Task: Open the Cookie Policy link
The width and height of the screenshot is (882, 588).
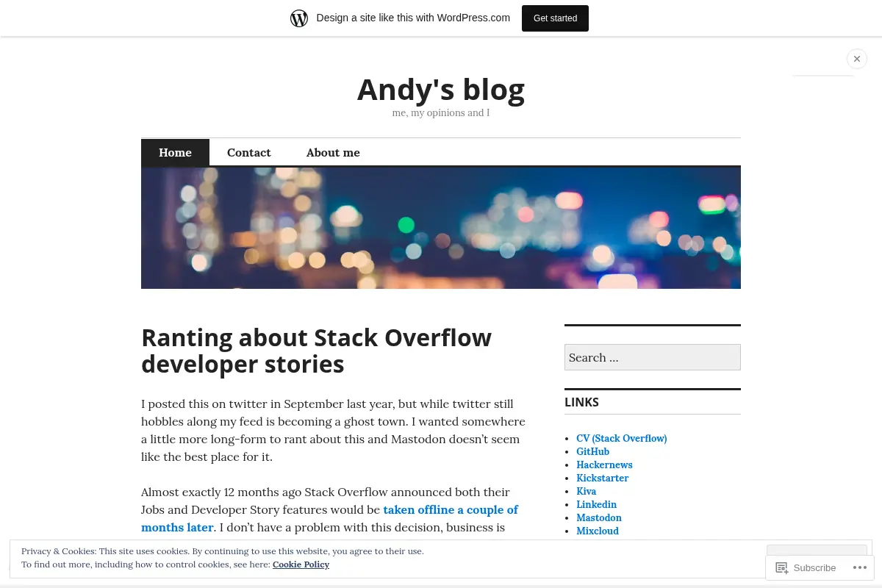Action: tap(301, 564)
